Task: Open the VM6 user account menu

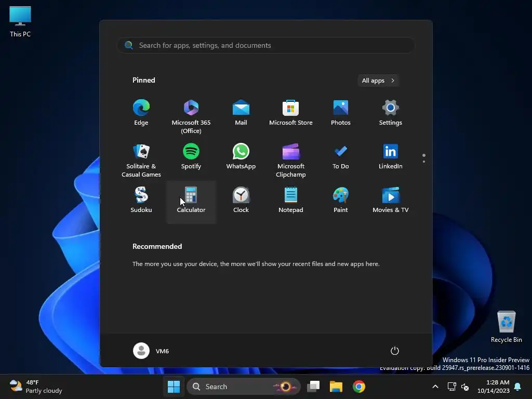Action: (151, 351)
